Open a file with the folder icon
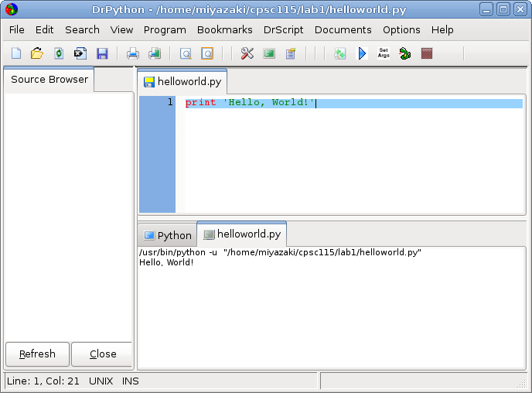Screen dimensions: 532x393 (x=36, y=53)
